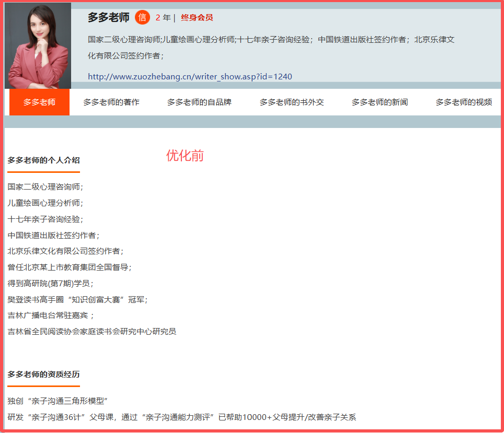
Task: Click the 多多老师 name heading
Action: point(109,17)
